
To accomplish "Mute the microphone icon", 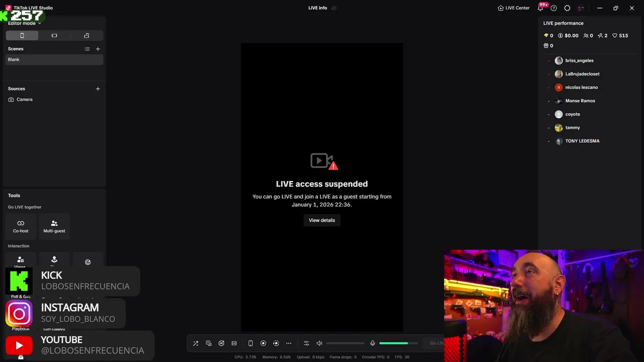I will [373, 343].
